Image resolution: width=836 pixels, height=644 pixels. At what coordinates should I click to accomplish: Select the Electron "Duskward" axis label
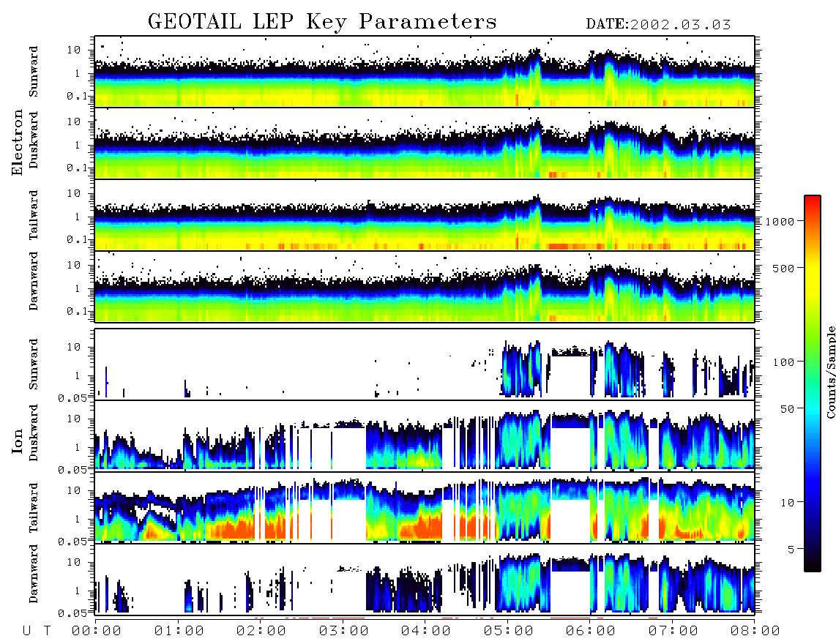34,140
